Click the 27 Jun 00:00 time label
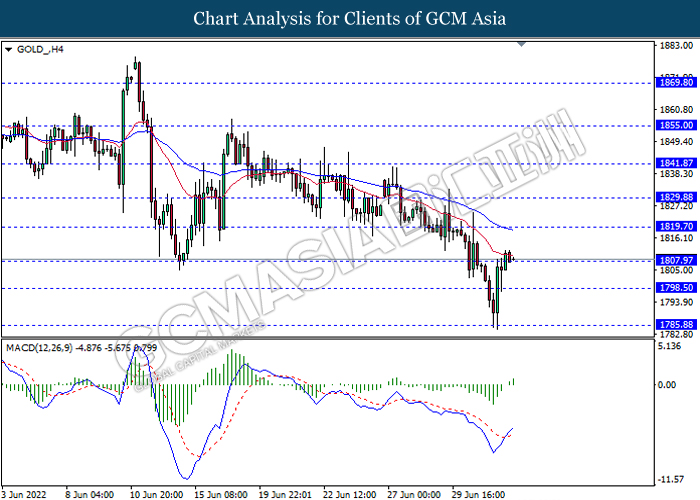 tap(414, 495)
